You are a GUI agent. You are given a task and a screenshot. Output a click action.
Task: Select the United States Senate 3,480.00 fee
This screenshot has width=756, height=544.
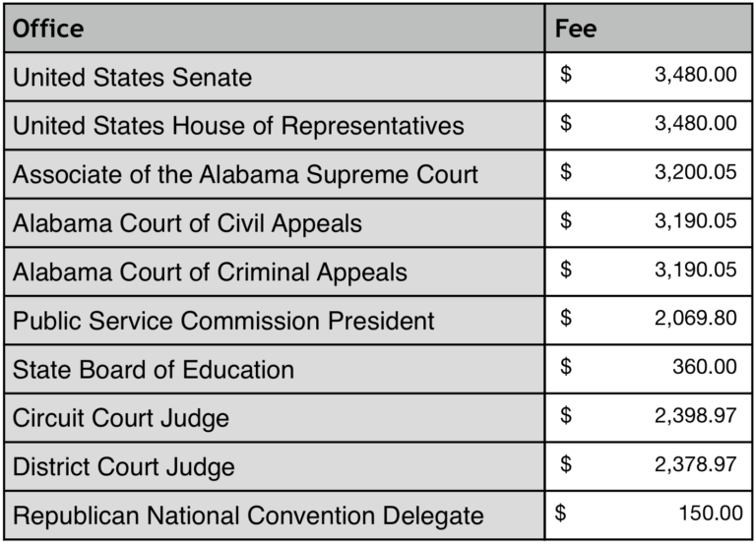[695, 76]
